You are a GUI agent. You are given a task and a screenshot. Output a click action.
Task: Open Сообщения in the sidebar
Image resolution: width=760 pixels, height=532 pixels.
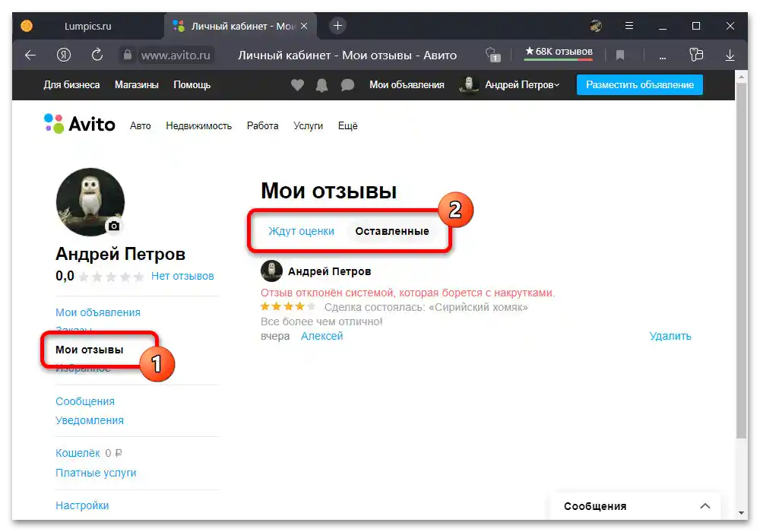[x=85, y=401]
